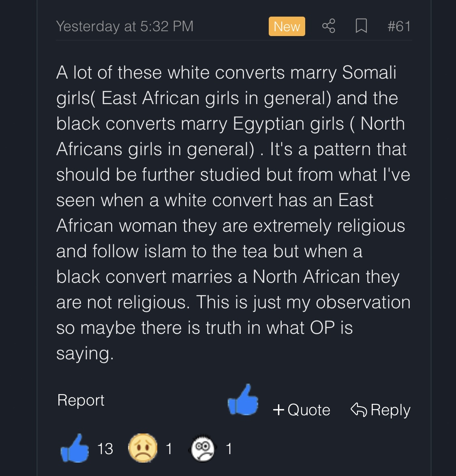Click the shocked face reaction emoji

point(203,448)
